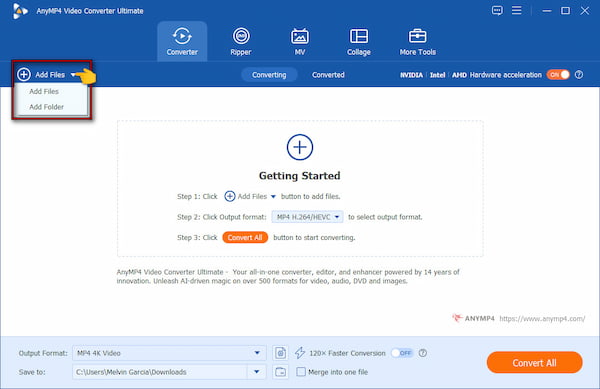
Task: Switch to the MV tab
Action: (300, 41)
